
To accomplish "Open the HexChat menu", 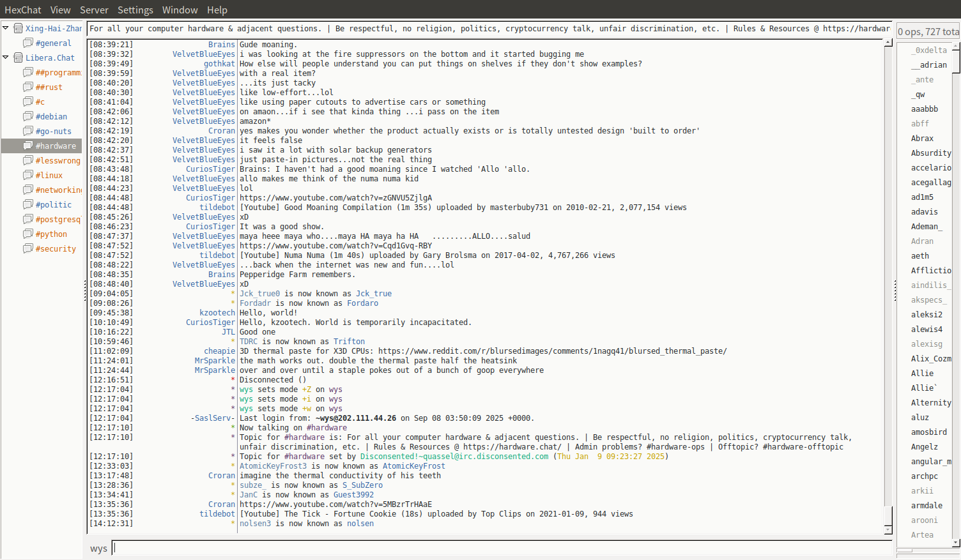I will pos(23,10).
